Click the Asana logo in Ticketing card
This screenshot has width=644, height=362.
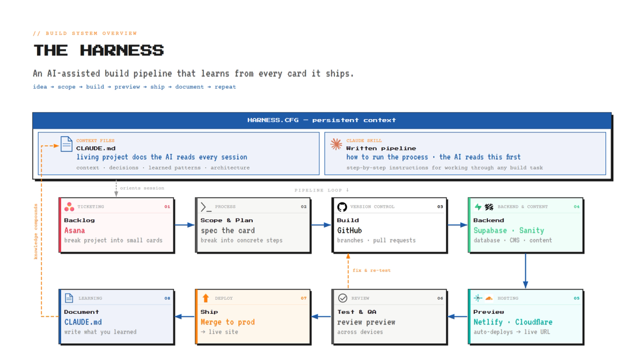tap(69, 206)
